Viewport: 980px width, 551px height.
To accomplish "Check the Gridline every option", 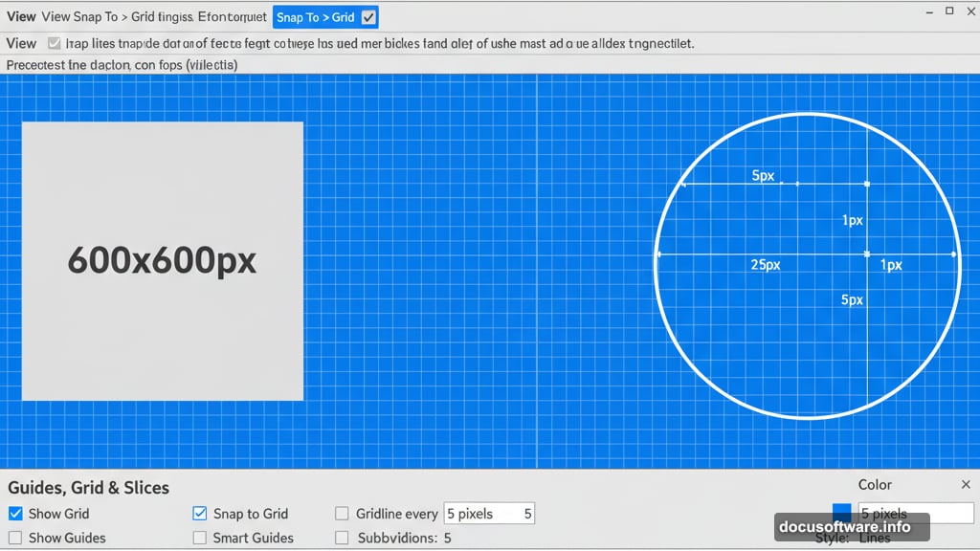I will point(342,513).
